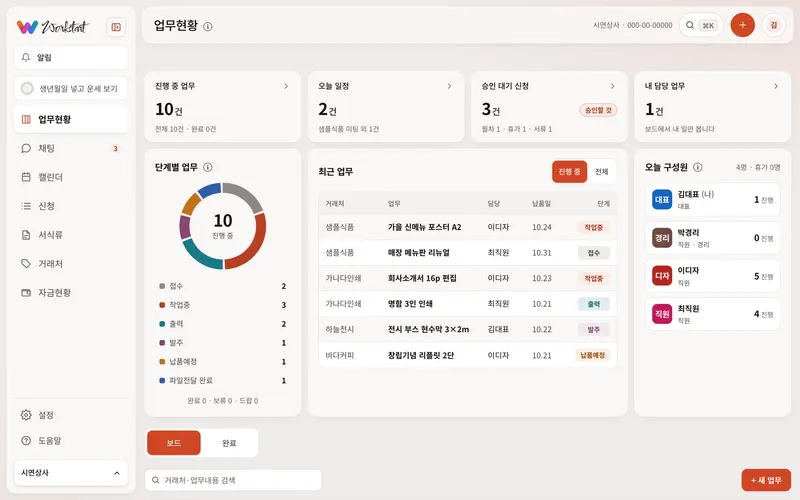The height and width of the screenshot is (500, 800).
Task: Focus the 거래처·업무내용 검색 field
Action: (x=233, y=480)
